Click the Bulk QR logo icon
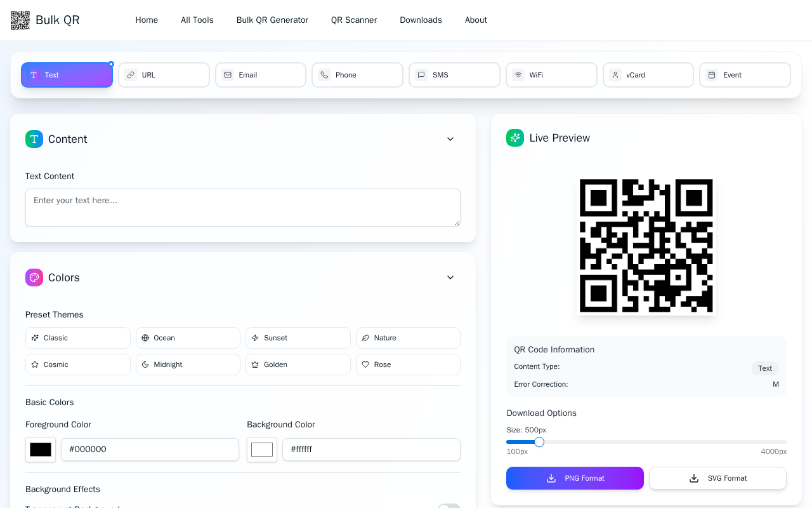Viewport: 812px width, 508px height. pyautogui.click(x=20, y=20)
